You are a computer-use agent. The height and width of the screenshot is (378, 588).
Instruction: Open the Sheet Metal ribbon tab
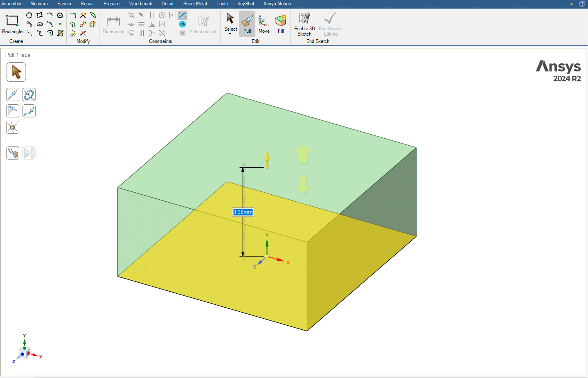[195, 4]
